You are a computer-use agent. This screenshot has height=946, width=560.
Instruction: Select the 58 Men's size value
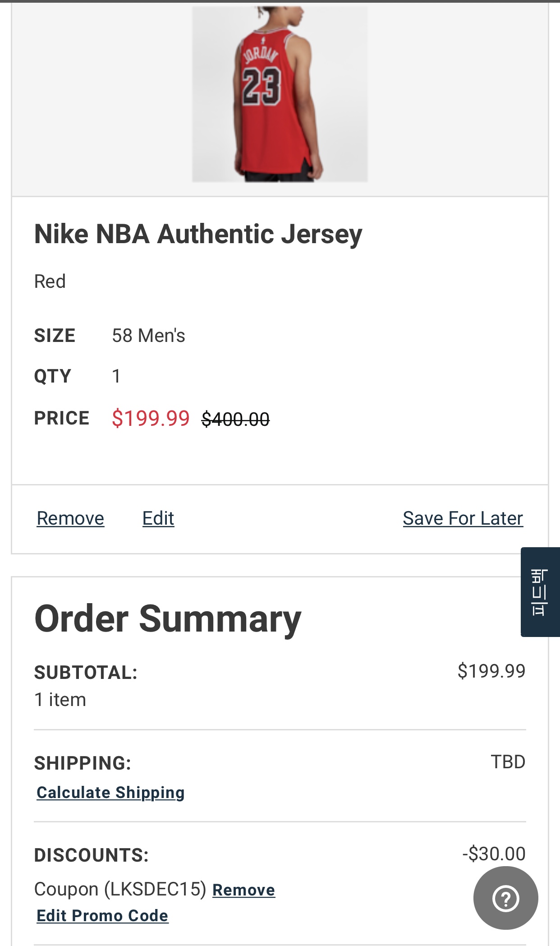tap(148, 336)
